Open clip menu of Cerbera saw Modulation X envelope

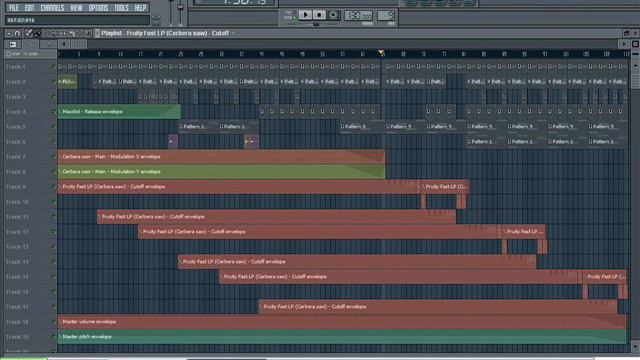coord(60,157)
